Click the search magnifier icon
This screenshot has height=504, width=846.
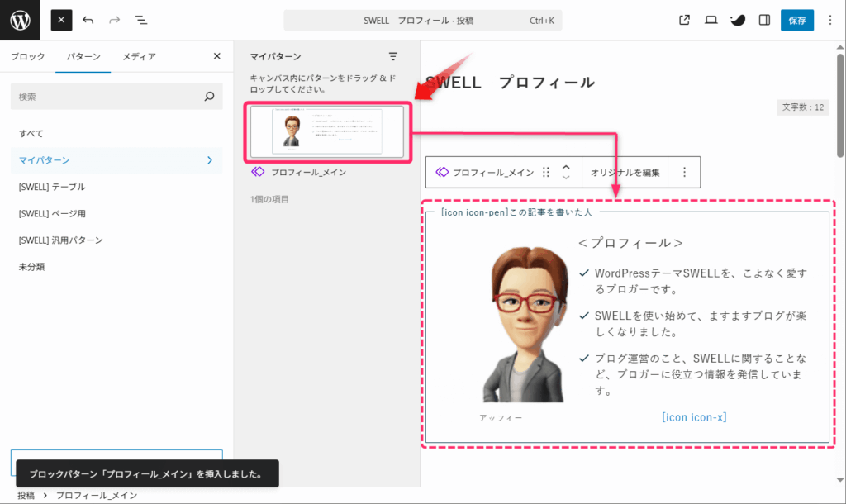pos(209,97)
